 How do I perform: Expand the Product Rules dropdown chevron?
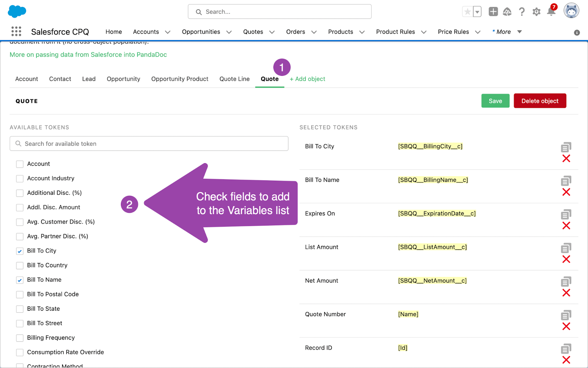point(424,32)
